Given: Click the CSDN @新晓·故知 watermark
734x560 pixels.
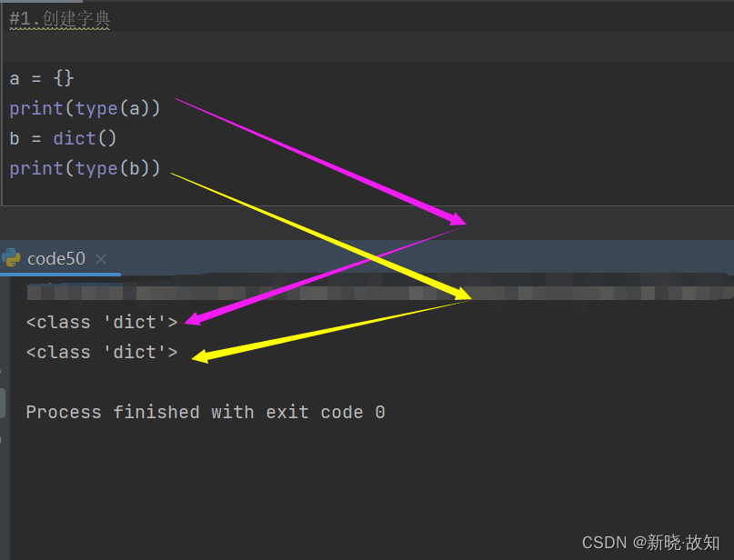Looking at the screenshot, I should (650, 543).
